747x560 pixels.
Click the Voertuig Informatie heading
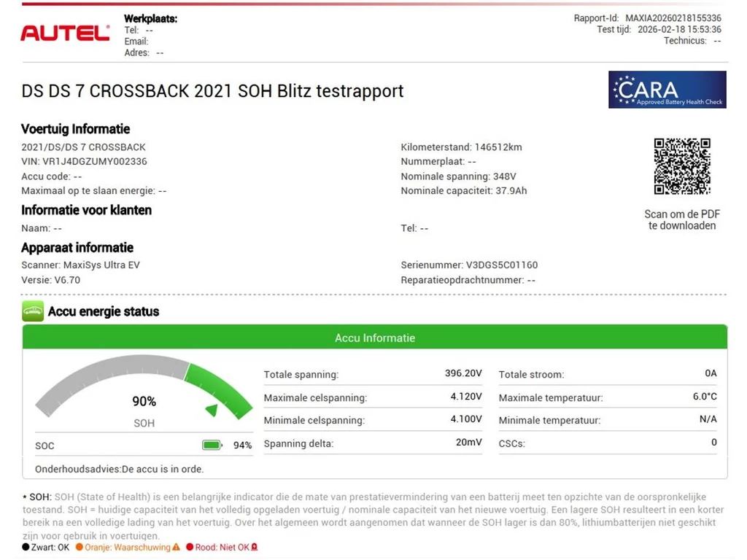pyautogui.click(x=75, y=129)
